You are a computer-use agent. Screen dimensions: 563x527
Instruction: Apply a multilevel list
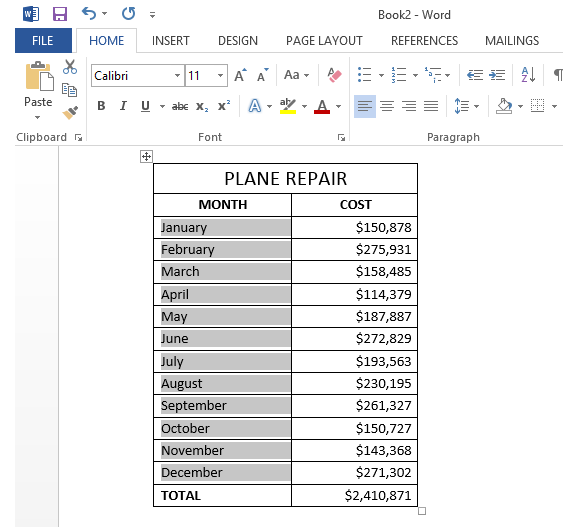click(433, 75)
